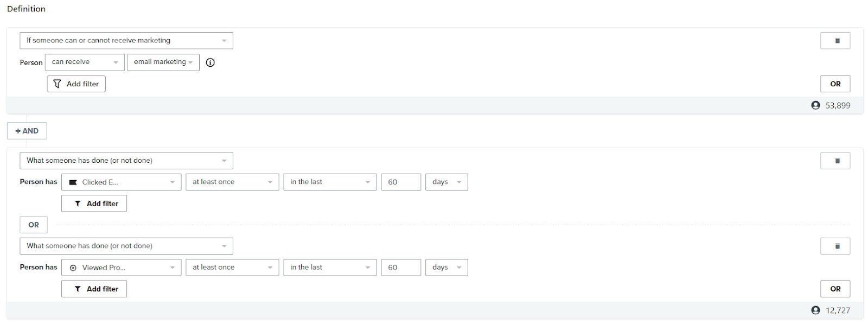Click the info icon beside email marketing

click(x=210, y=62)
